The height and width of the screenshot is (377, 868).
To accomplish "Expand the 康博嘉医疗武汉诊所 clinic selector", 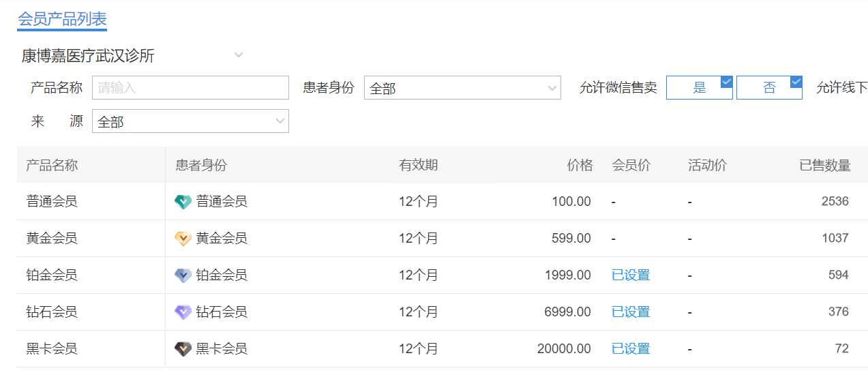I will click(238, 55).
